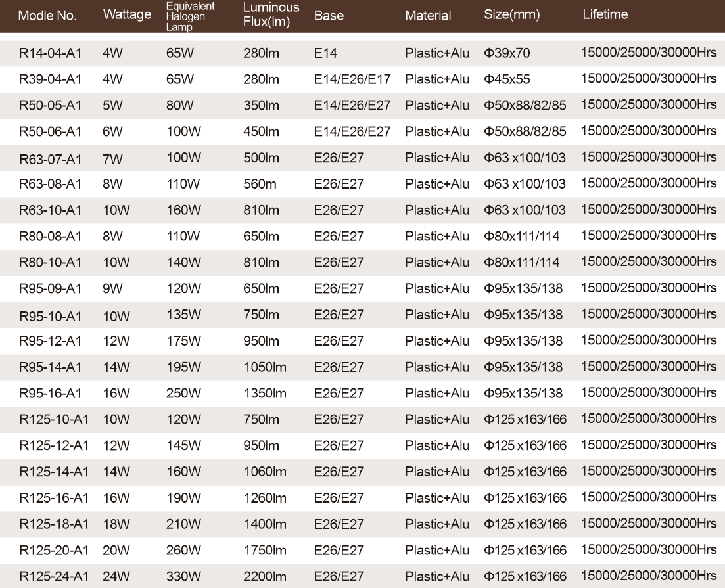Click the Φ39x70 size value
The height and width of the screenshot is (588, 725).
coord(507,53)
